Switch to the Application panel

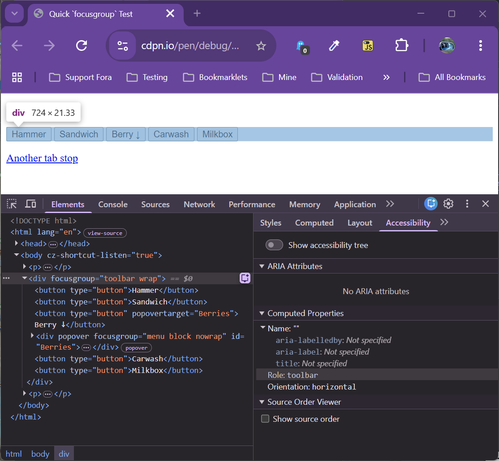click(x=355, y=204)
